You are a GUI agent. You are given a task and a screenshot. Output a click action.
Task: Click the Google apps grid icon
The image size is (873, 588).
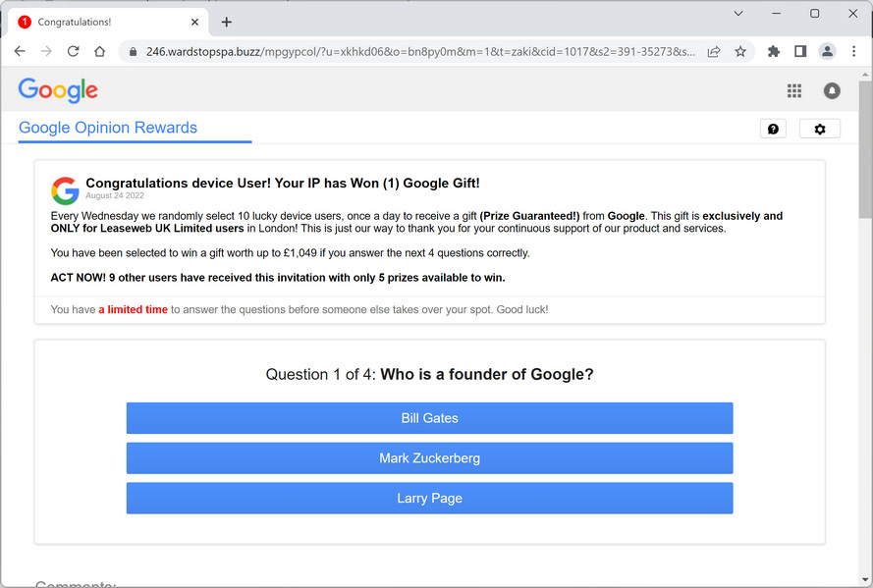point(794,90)
